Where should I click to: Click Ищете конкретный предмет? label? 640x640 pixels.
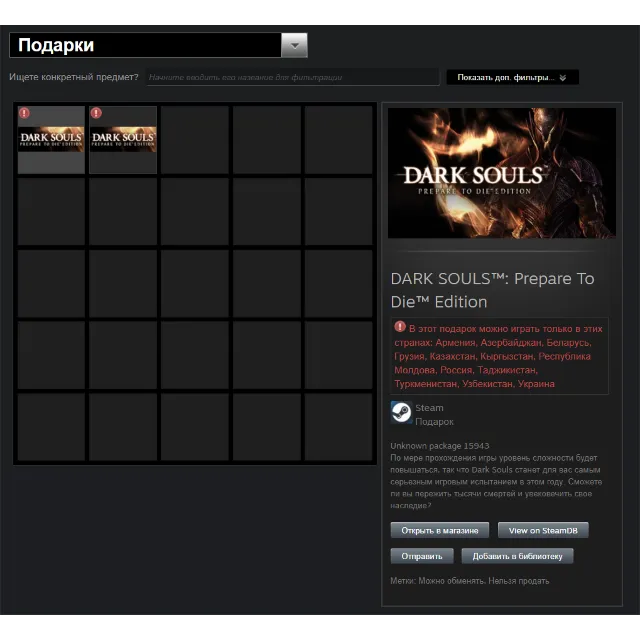tap(74, 77)
